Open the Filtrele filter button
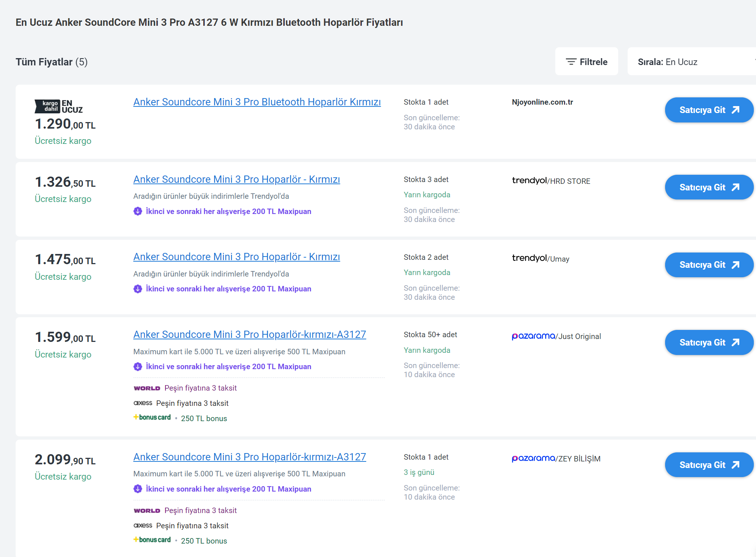 (x=587, y=62)
